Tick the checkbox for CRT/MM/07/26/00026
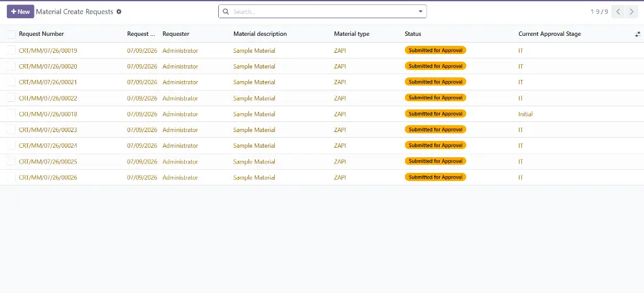Image resolution: width=644 pixels, height=293 pixels. pos(11,177)
